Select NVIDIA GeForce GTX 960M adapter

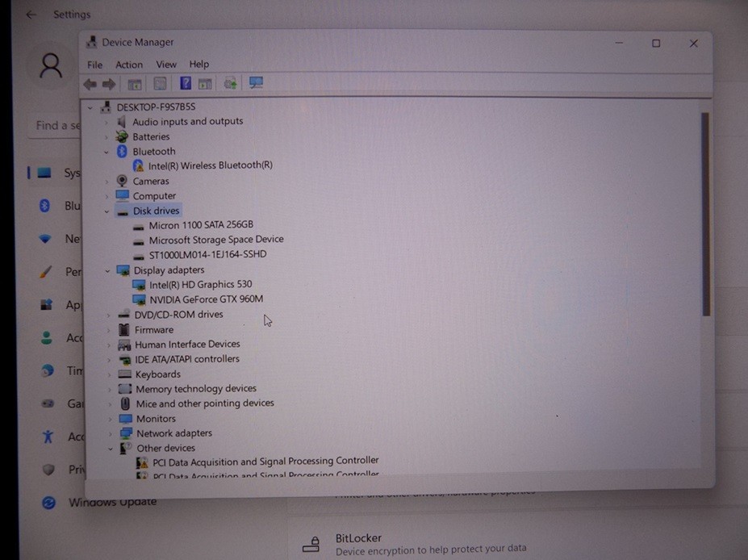tap(206, 299)
